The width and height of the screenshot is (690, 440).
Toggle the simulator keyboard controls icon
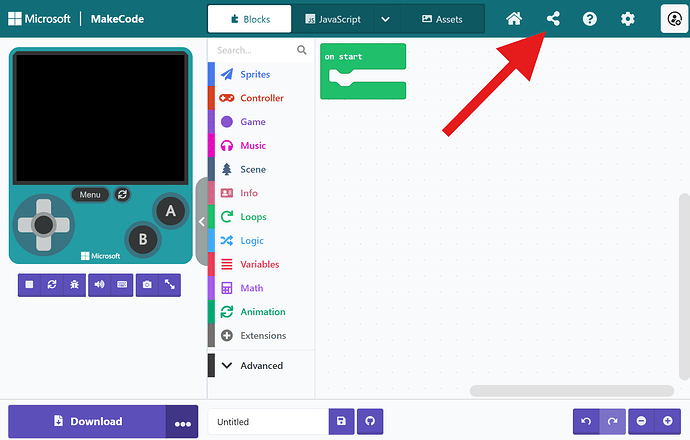coord(122,285)
